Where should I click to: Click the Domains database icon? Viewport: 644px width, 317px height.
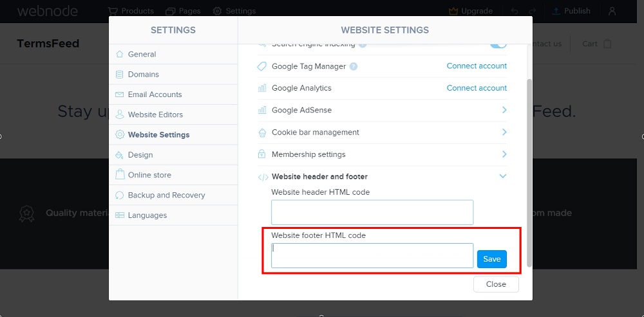(x=120, y=74)
